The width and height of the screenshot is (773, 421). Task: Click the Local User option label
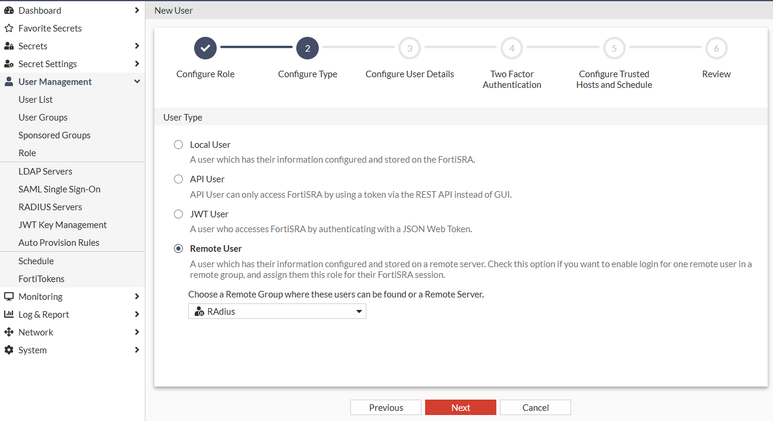210,144
